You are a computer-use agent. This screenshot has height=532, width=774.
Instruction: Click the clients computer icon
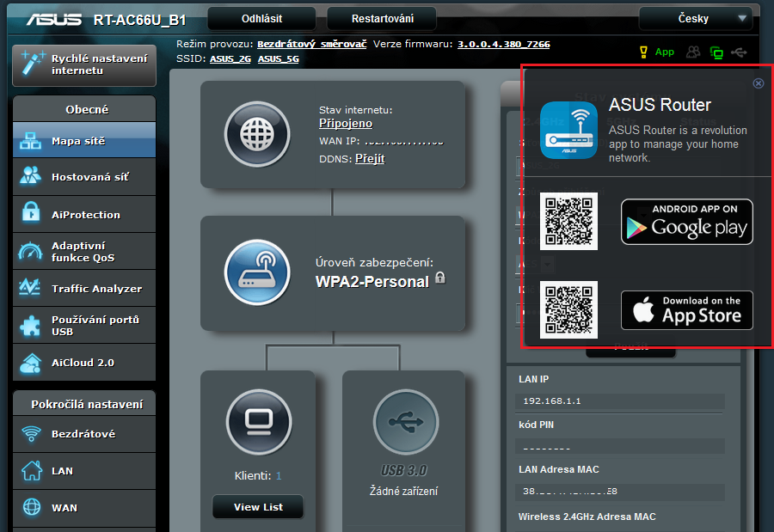click(x=259, y=422)
